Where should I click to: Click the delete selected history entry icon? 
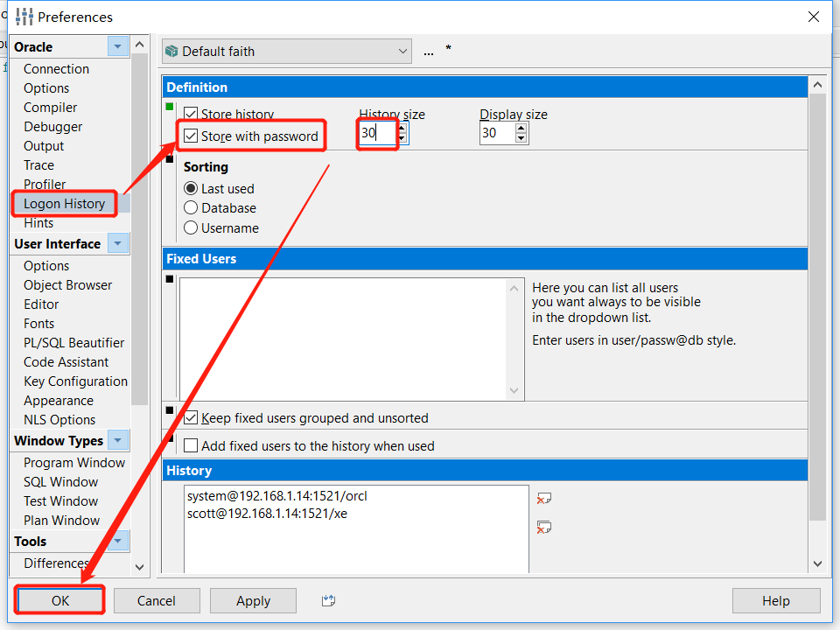[x=544, y=496]
